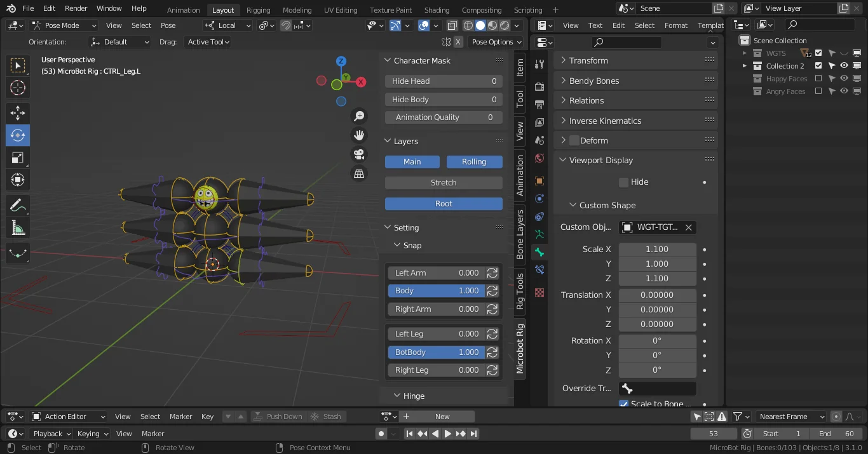The height and width of the screenshot is (454, 868).
Task: Click the Stretch layer button
Action: tap(443, 182)
